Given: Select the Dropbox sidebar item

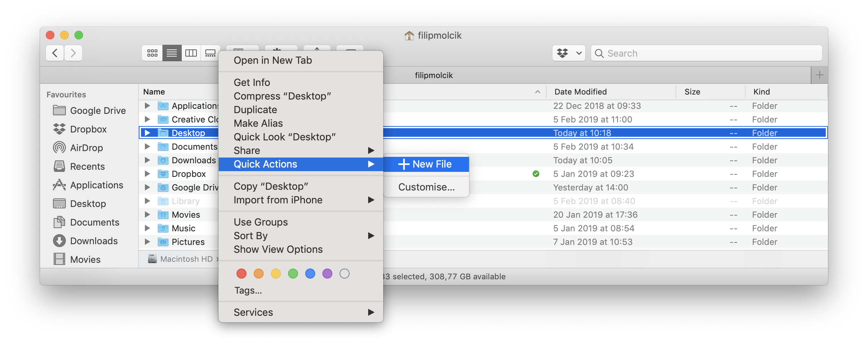Looking at the screenshot, I should pos(88,129).
